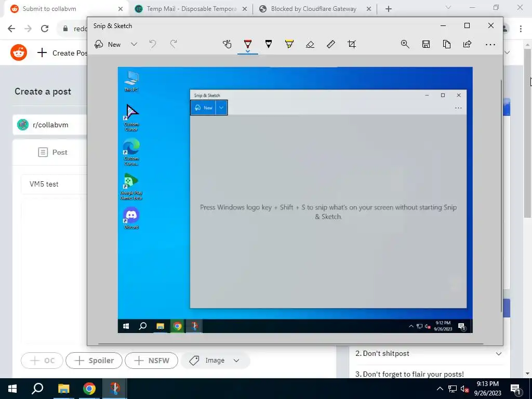The image size is (532, 399).
Task: Show hidden system tray icons
Action: pyautogui.click(x=440, y=389)
